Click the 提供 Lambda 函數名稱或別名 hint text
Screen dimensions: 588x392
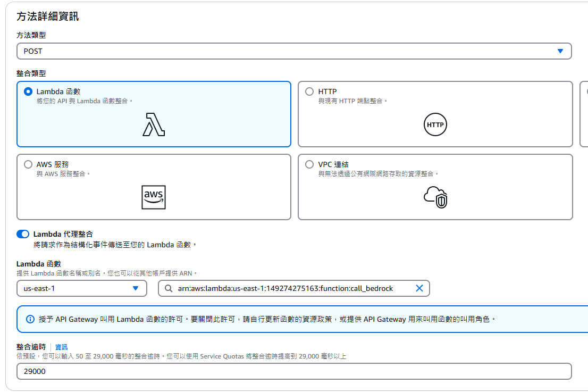pyautogui.click(x=107, y=273)
